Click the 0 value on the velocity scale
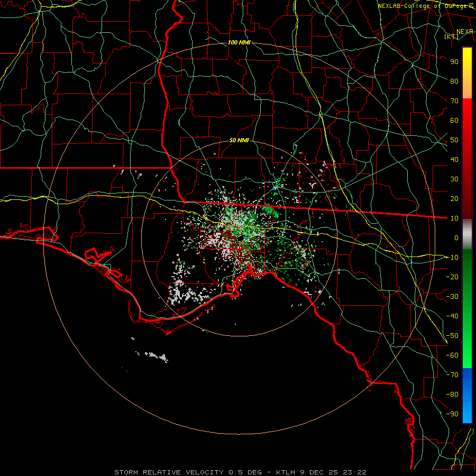 (456, 237)
